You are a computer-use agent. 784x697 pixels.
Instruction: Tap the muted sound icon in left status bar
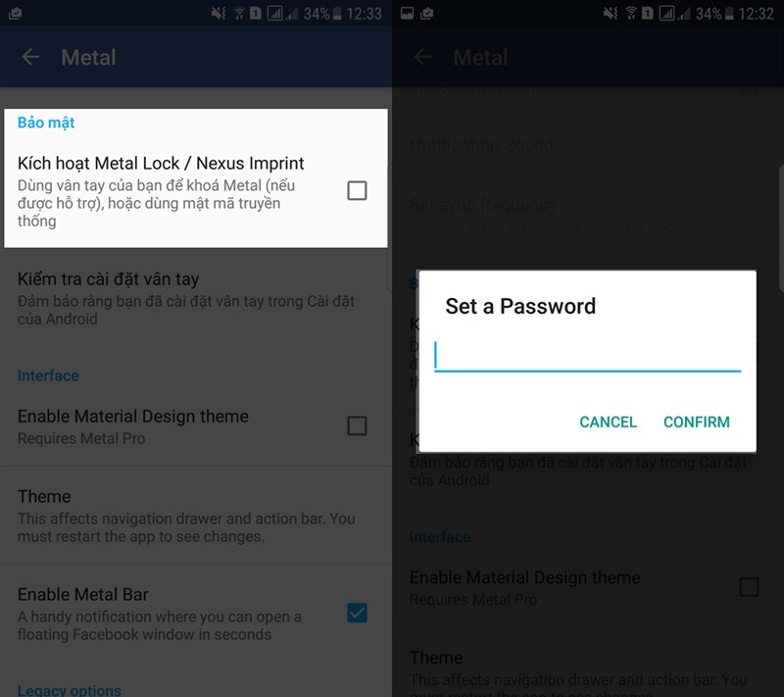(218, 14)
